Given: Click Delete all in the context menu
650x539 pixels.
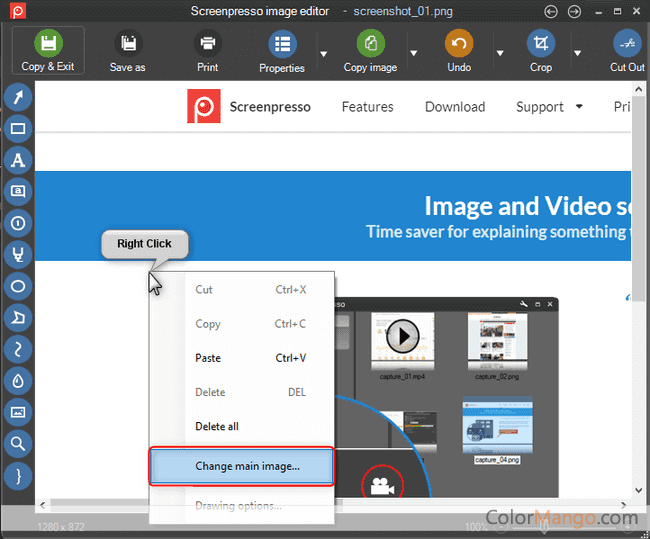Looking at the screenshot, I should (217, 426).
